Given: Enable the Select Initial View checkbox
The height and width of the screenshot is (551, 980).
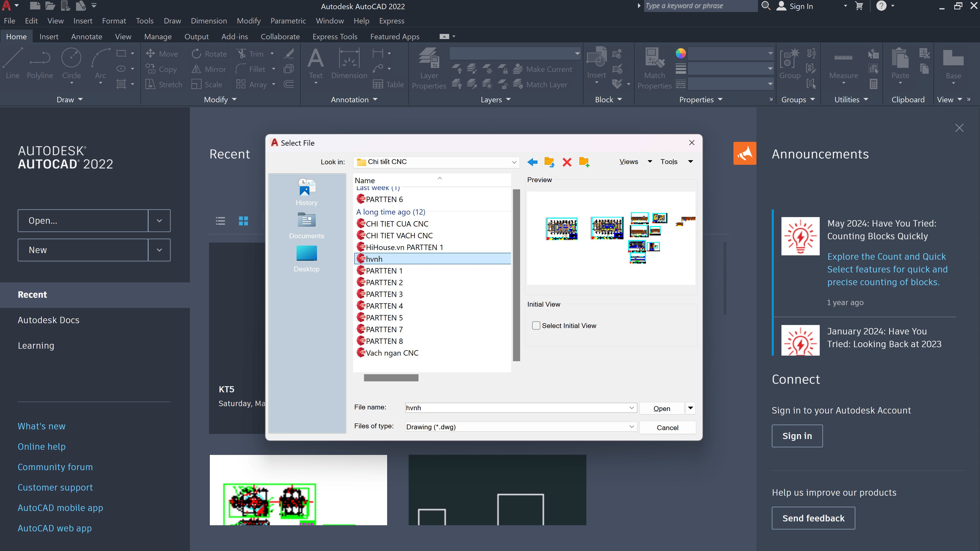Looking at the screenshot, I should tap(536, 325).
